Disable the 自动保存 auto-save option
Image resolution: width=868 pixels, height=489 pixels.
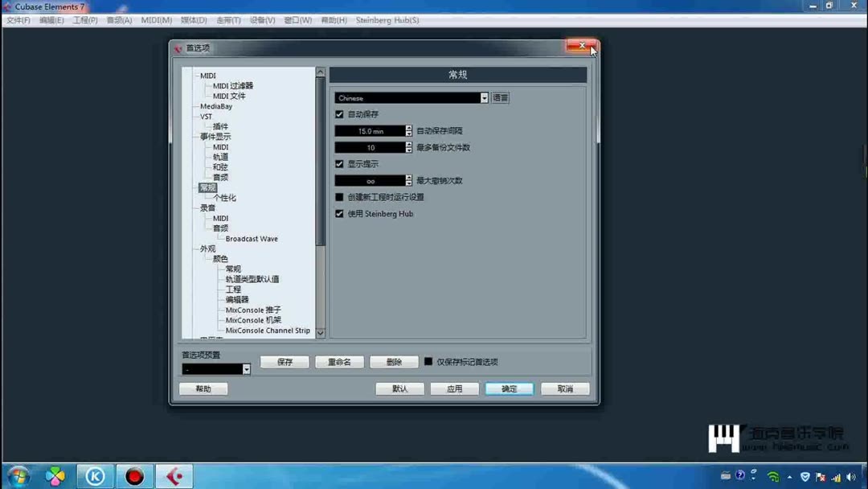tap(339, 113)
